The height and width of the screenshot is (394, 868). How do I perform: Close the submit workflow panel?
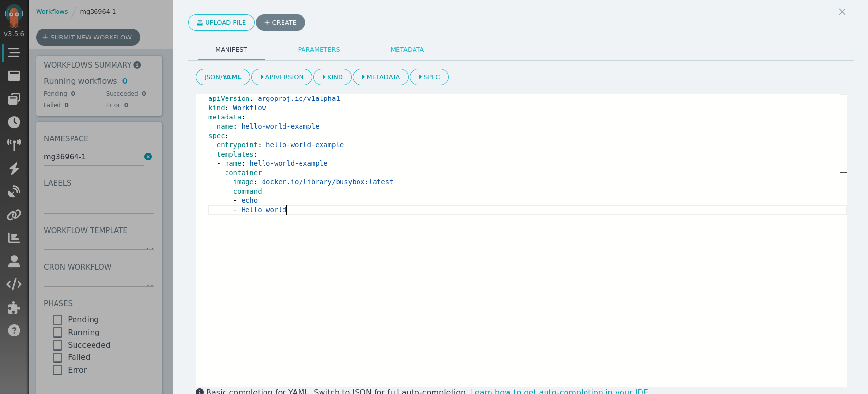coord(842,12)
